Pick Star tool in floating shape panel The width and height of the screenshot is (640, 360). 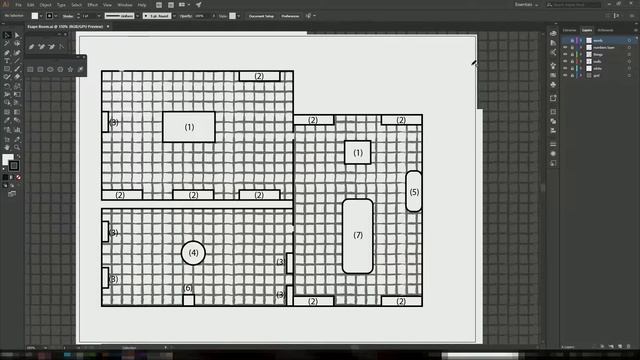click(x=70, y=69)
